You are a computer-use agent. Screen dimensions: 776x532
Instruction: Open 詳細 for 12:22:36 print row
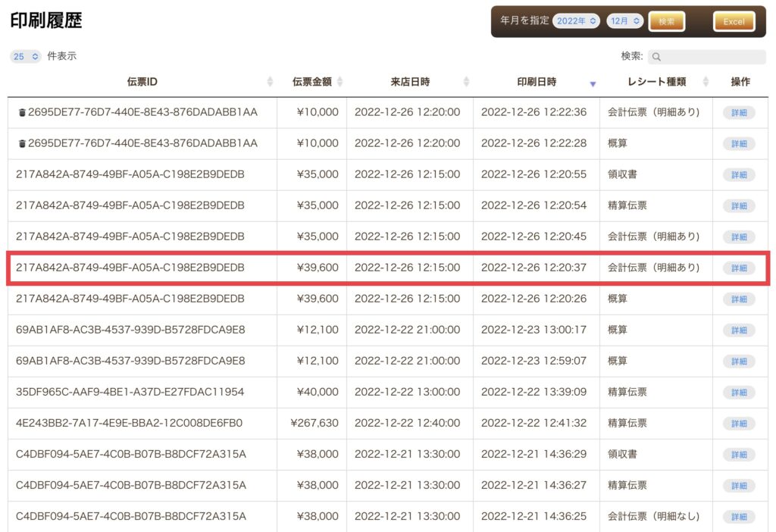pyautogui.click(x=740, y=113)
